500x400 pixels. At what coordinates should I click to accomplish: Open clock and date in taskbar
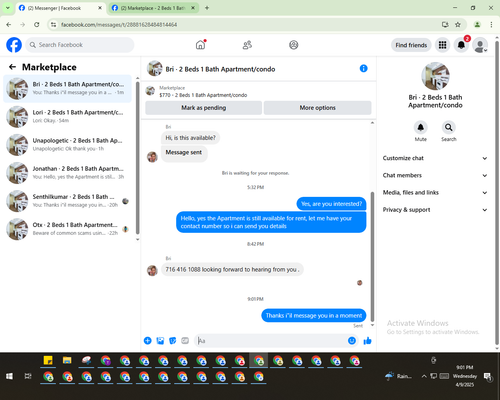(x=465, y=376)
